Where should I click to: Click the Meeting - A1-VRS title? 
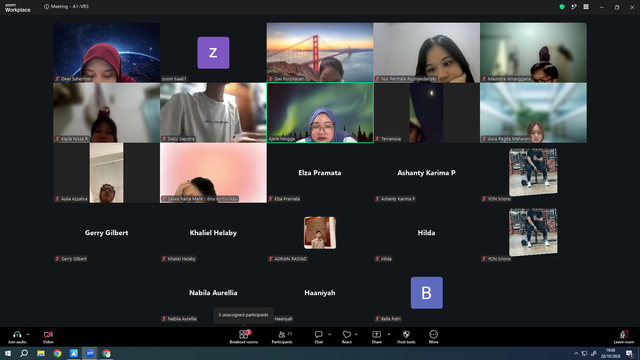69,7
